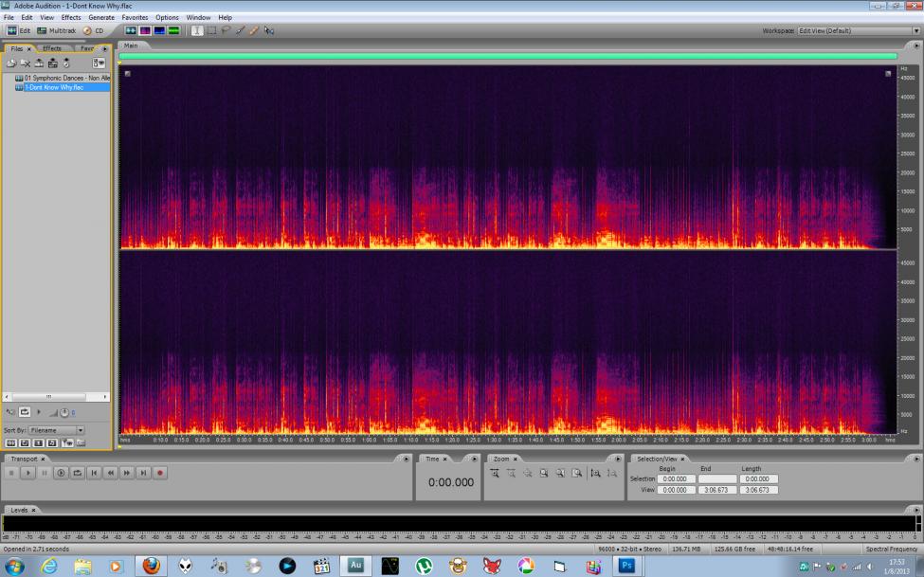The image size is (924, 577).
Task: Click Close File icon in Files panel
Action: (26, 63)
